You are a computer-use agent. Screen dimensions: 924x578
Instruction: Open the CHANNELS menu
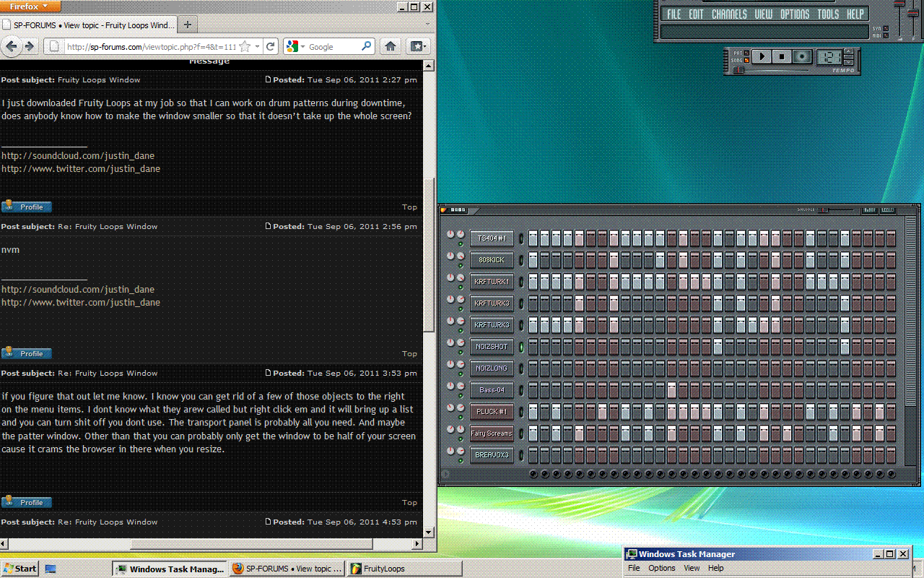729,14
